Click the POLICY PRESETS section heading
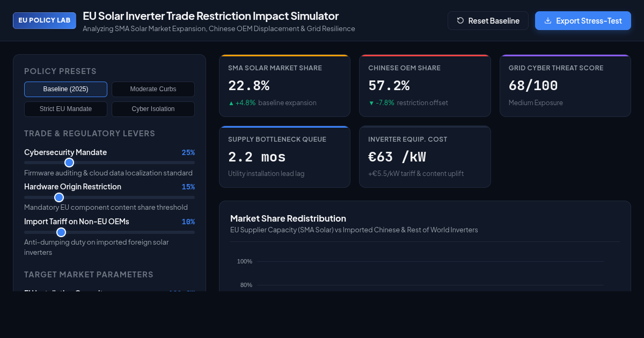 click(60, 71)
